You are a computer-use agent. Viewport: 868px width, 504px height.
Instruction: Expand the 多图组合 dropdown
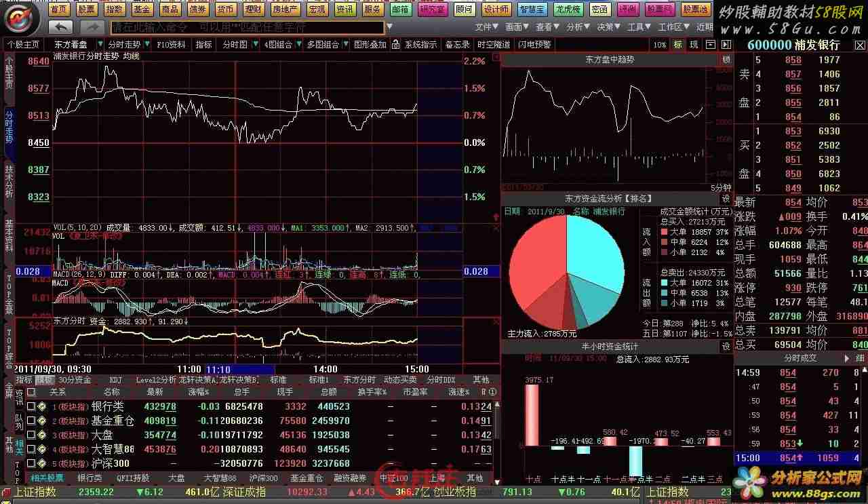click(347, 45)
